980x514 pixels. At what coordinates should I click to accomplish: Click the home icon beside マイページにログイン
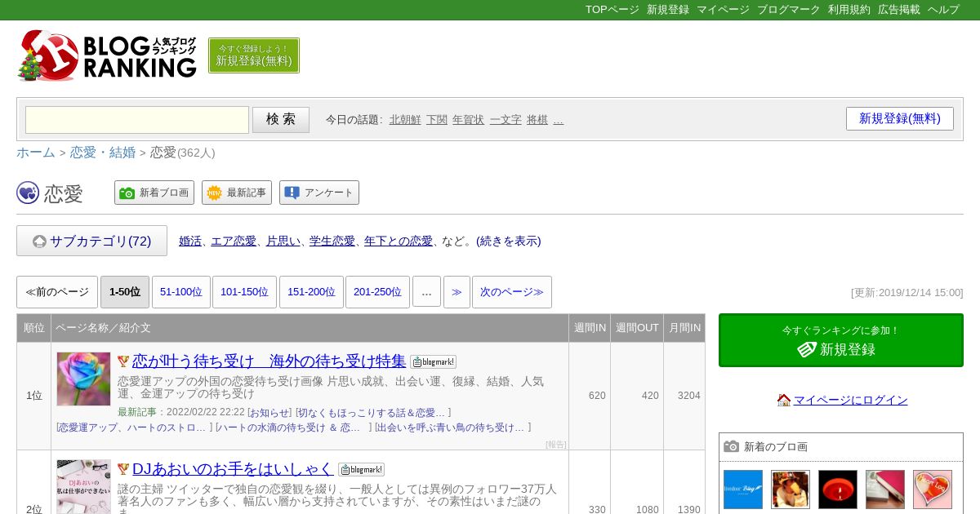(784, 400)
